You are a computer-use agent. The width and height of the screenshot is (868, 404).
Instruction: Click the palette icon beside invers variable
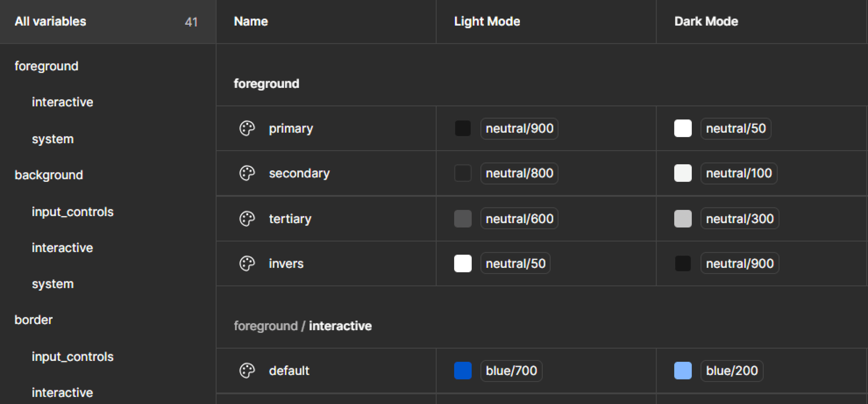point(247,263)
